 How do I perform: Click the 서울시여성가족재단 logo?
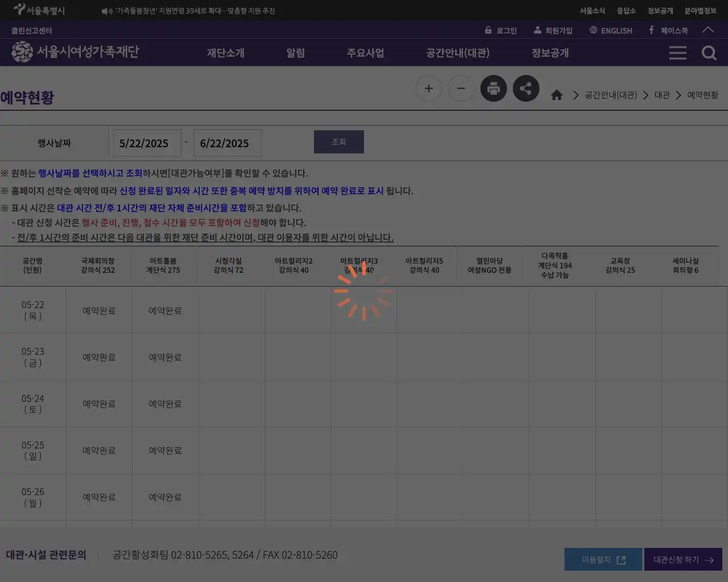tap(74, 52)
